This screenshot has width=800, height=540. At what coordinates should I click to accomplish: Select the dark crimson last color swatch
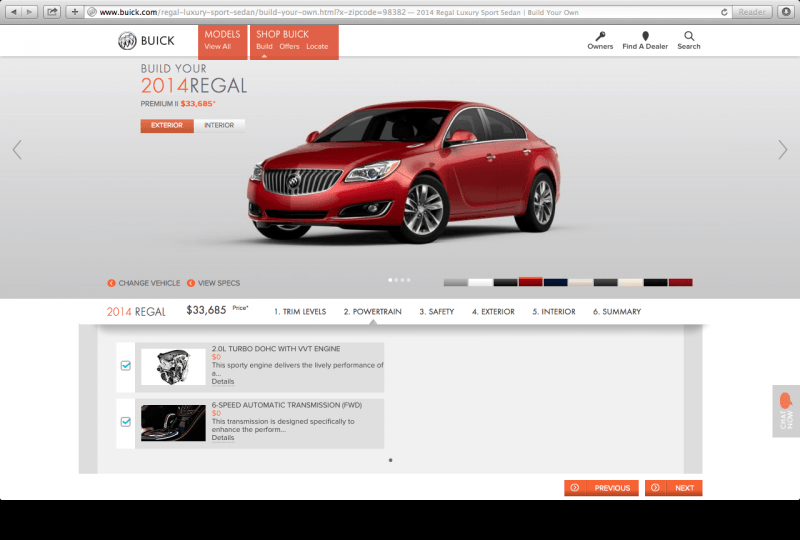click(681, 282)
